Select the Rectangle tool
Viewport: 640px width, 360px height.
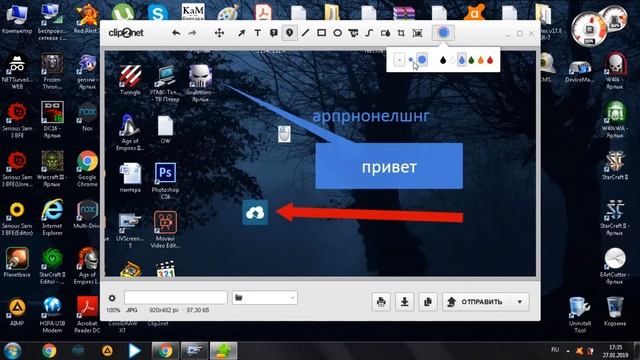click(x=322, y=33)
